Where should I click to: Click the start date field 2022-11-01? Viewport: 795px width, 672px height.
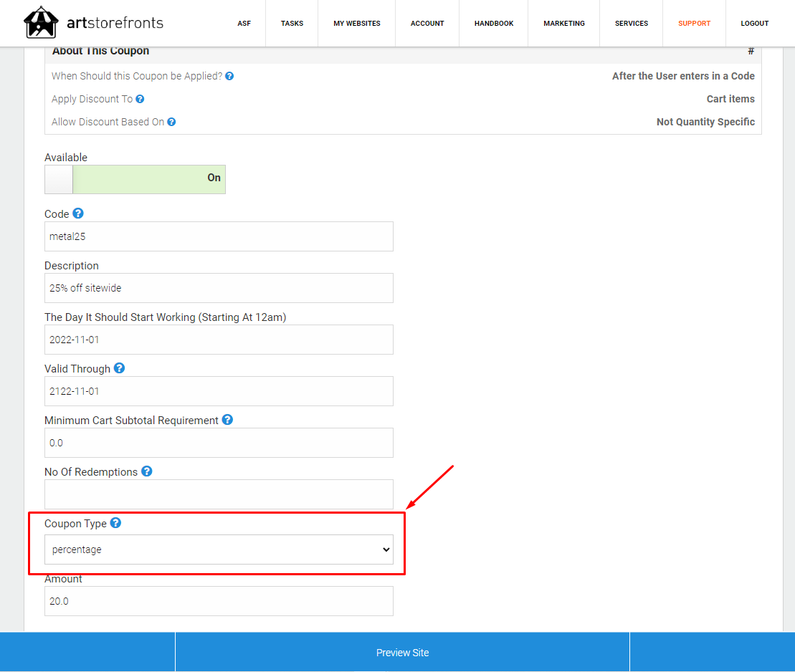219,340
